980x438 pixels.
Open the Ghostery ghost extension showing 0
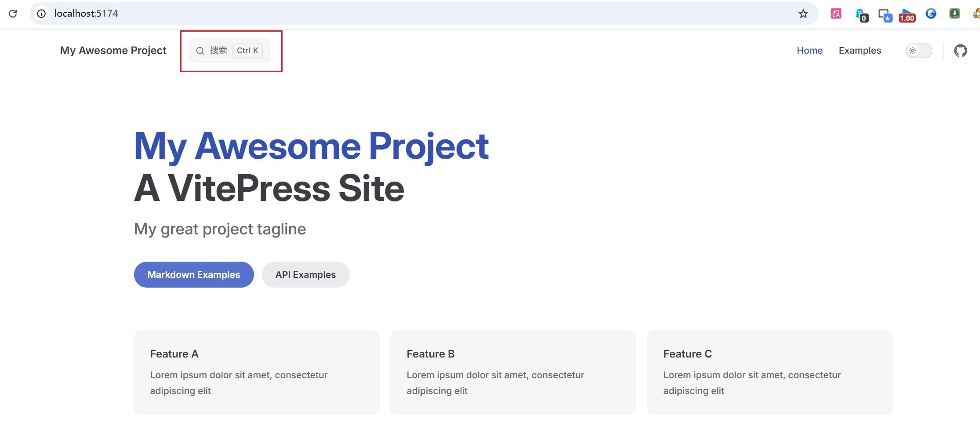[x=861, y=15]
